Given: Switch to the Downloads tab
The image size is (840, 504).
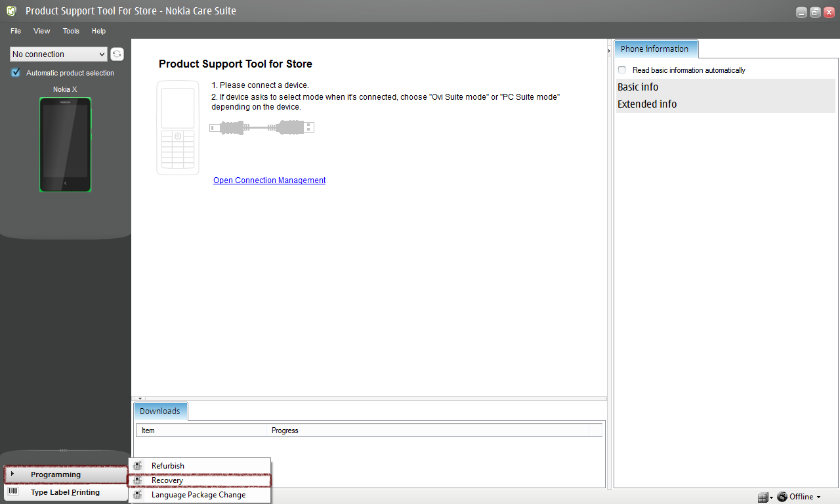Looking at the screenshot, I should click(160, 411).
